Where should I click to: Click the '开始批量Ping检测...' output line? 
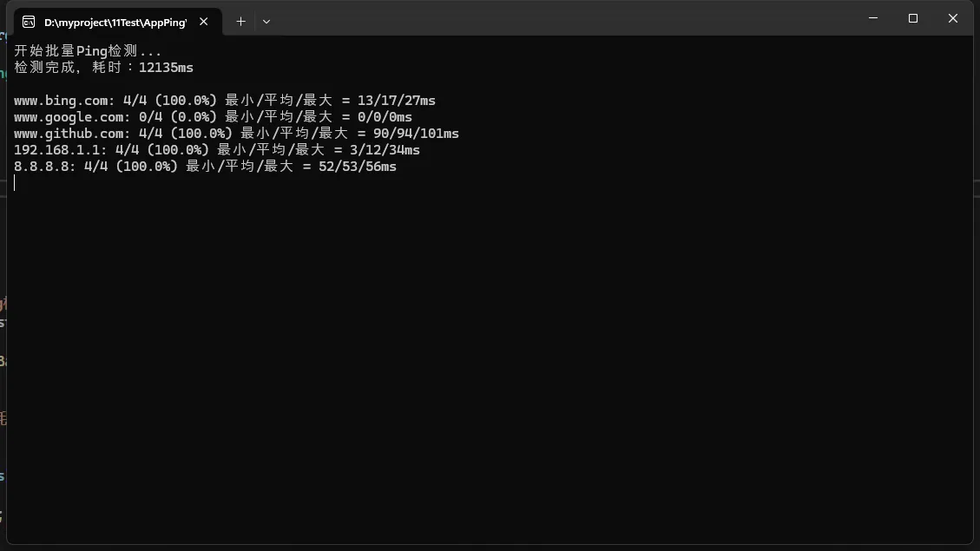pyautogui.click(x=88, y=51)
